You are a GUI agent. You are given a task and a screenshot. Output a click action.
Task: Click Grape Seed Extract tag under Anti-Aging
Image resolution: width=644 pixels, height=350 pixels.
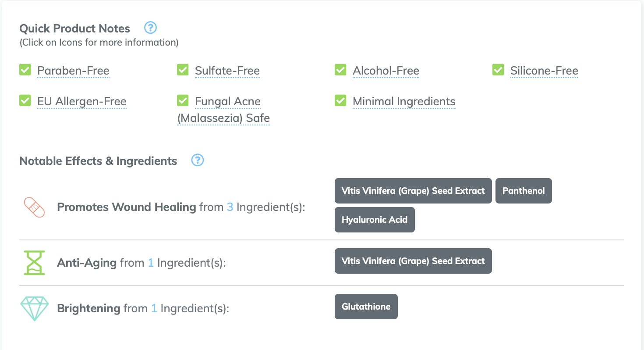coord(413,261)
